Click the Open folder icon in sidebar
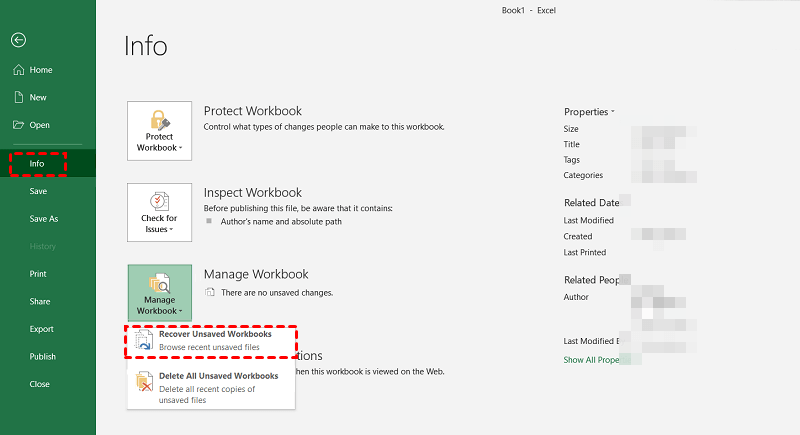This screenshot has height=435, width=800. (18, 125)
